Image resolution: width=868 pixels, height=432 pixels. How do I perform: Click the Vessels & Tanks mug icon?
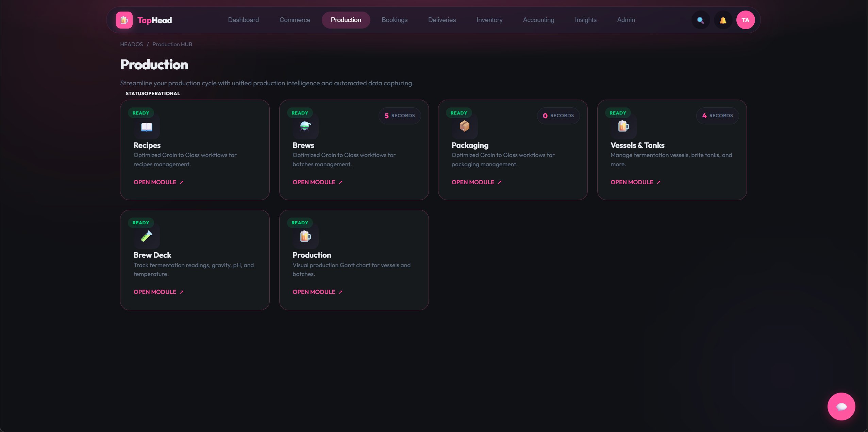click(x=623, y=126)
